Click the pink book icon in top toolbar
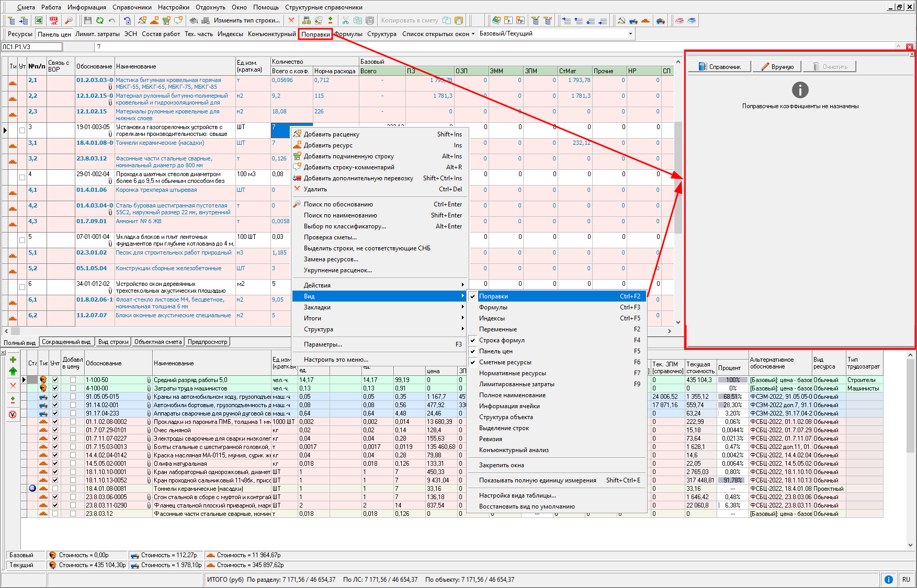 (x=679, y=20)
